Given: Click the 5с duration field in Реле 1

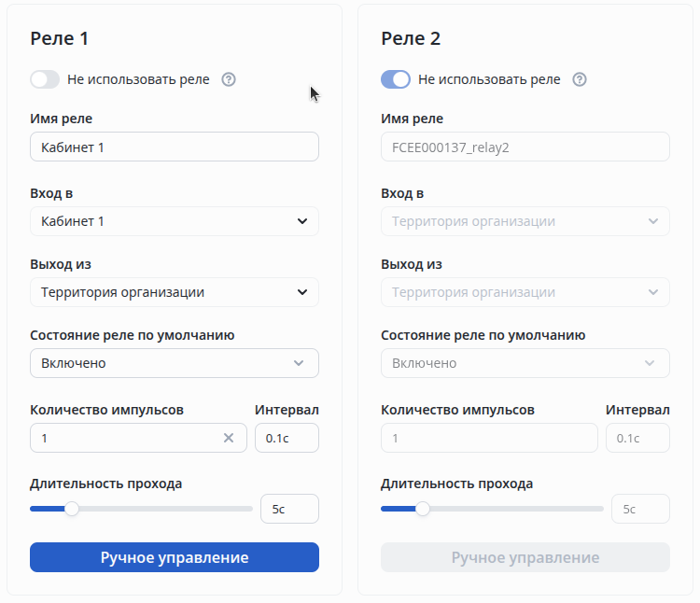Looking at the screenshot, I should coord(289,509).
